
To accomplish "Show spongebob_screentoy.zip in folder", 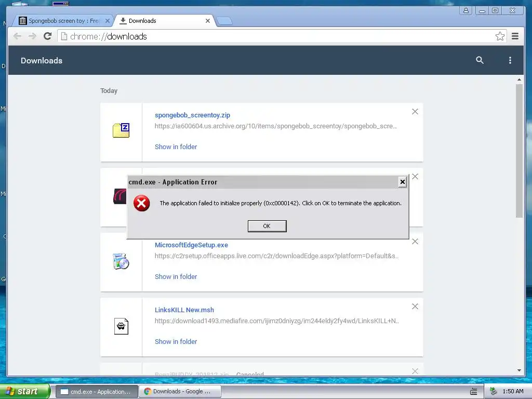I will pyautogui.click(x=176, y=147).
